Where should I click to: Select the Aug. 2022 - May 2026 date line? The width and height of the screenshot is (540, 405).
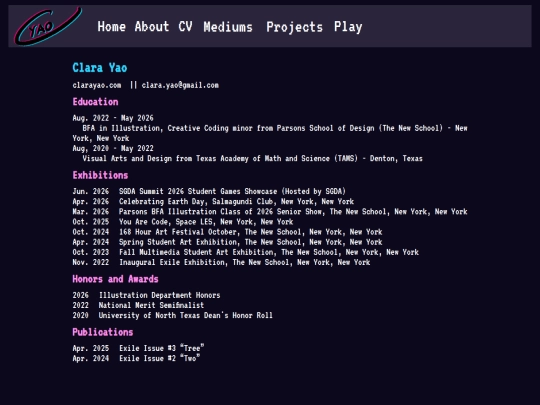(x=113, y=118)
